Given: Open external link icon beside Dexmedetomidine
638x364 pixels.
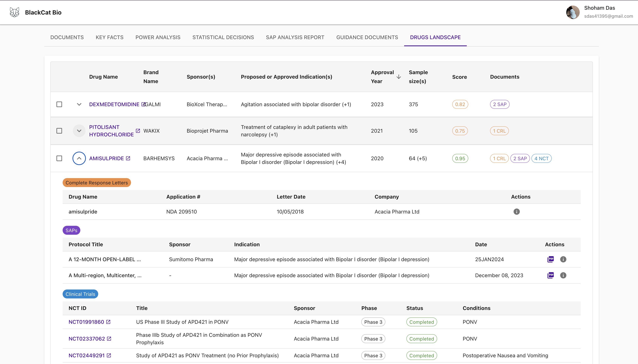Looking at the screenshot, I should 143,104.
